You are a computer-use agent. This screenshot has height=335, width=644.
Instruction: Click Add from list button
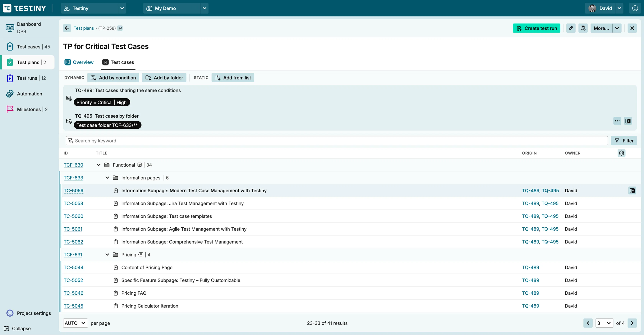233,78
